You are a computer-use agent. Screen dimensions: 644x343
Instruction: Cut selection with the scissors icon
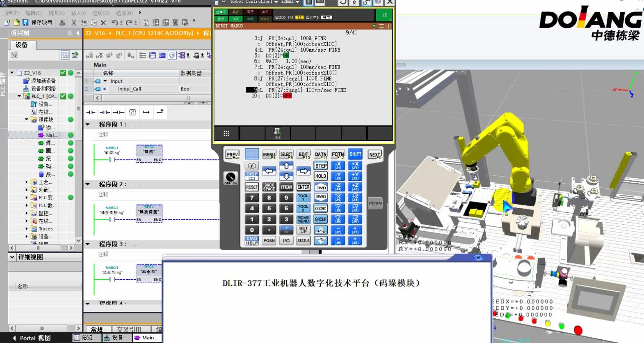coord(74,22)
